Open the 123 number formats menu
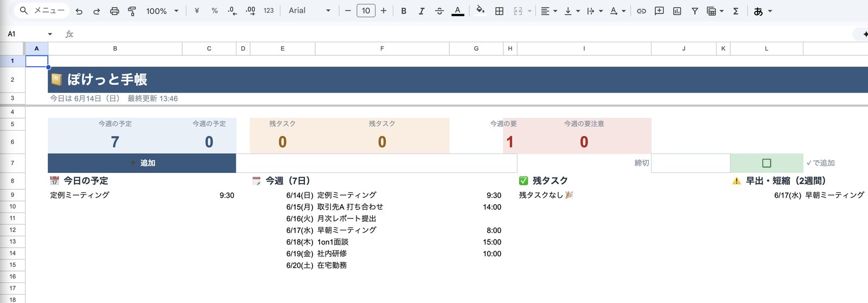The width and height of the screenshot is (868, 303). tap(269, 11)
